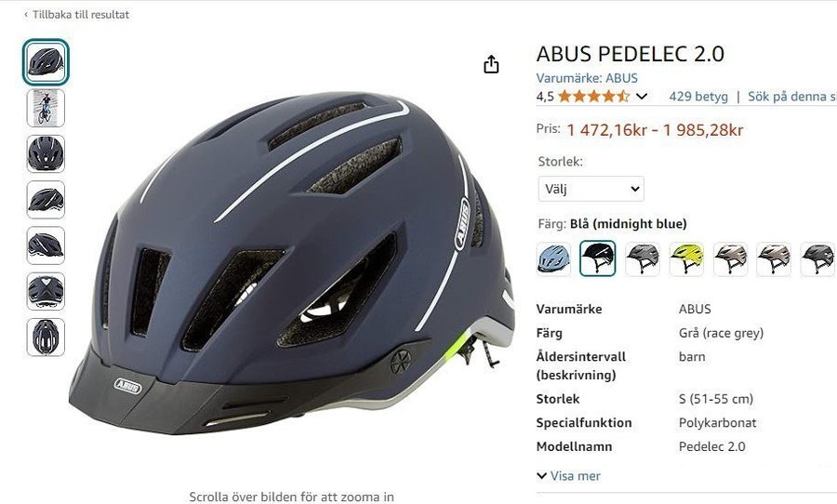Click the large helmet product image
The width and height of the screenshot is (837, 504).
pos(291,262)
